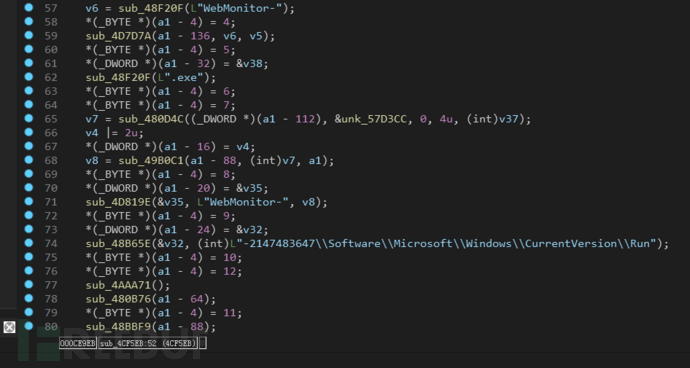Click the blue marker dot at line 71

point(29,201)
